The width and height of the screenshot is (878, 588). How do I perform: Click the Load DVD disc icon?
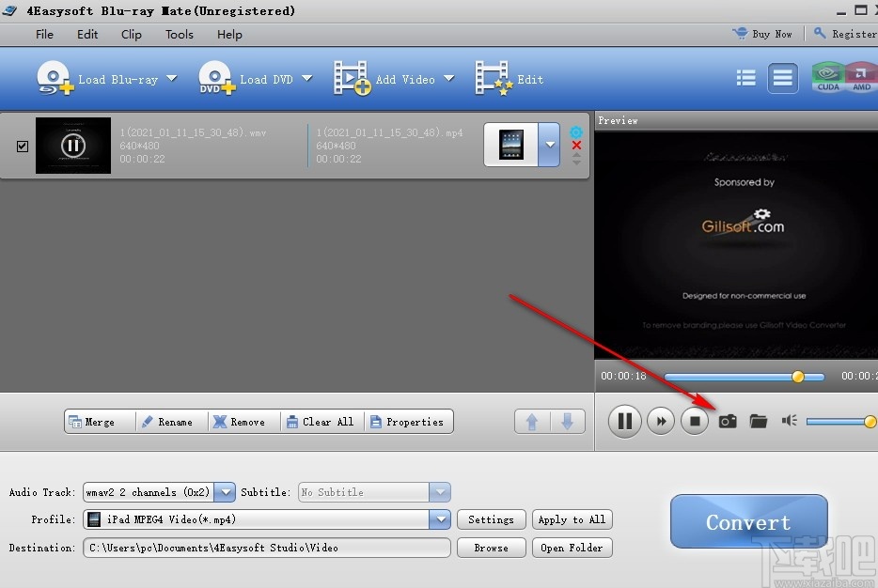pyautogui.click(x=217, y=78)
